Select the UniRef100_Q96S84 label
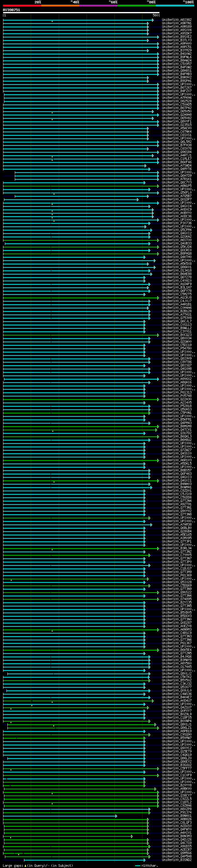 177,152
